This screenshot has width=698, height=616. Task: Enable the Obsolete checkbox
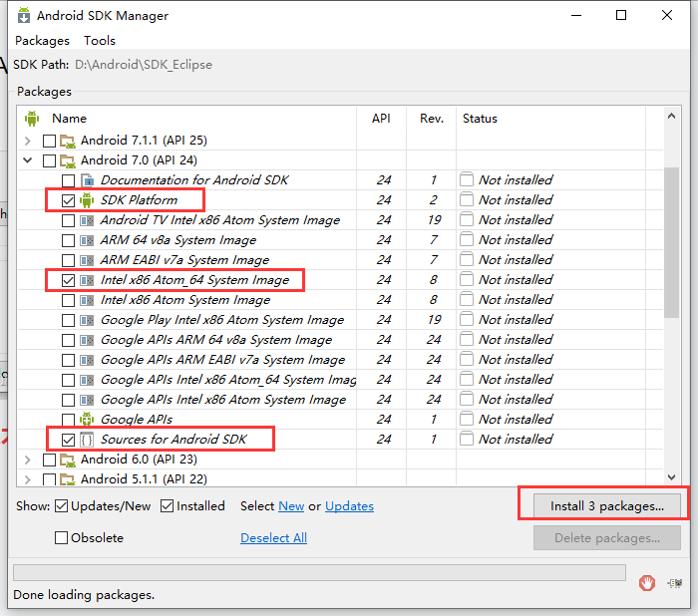click(62, 537)
